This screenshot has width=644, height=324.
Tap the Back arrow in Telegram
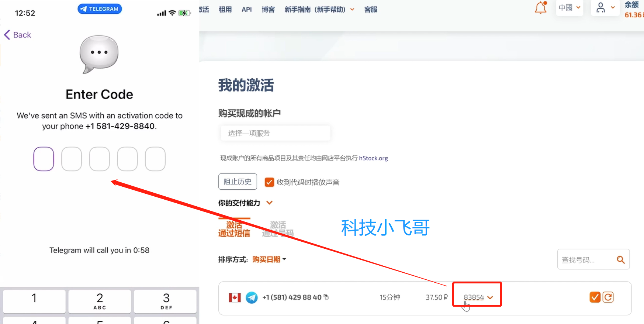pos(17,35)
